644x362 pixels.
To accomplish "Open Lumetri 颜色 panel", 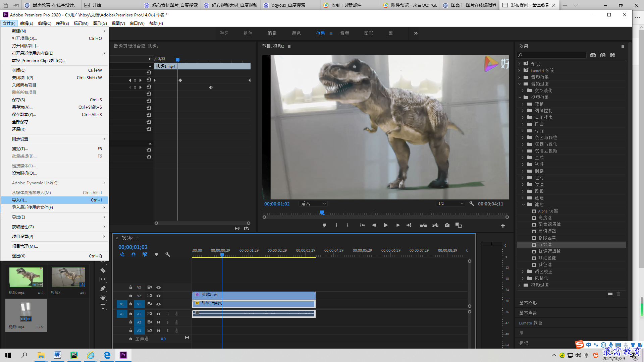I will (530, 323).
